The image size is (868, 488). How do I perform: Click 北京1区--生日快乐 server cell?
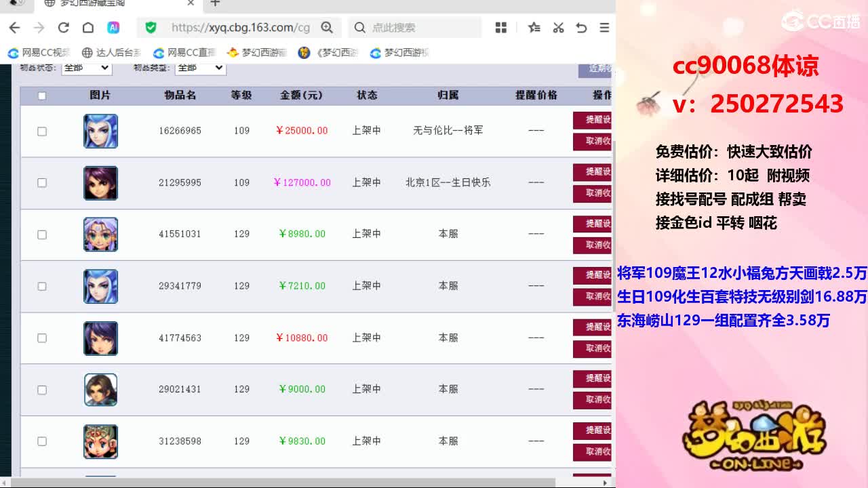[x=448, y=182]
